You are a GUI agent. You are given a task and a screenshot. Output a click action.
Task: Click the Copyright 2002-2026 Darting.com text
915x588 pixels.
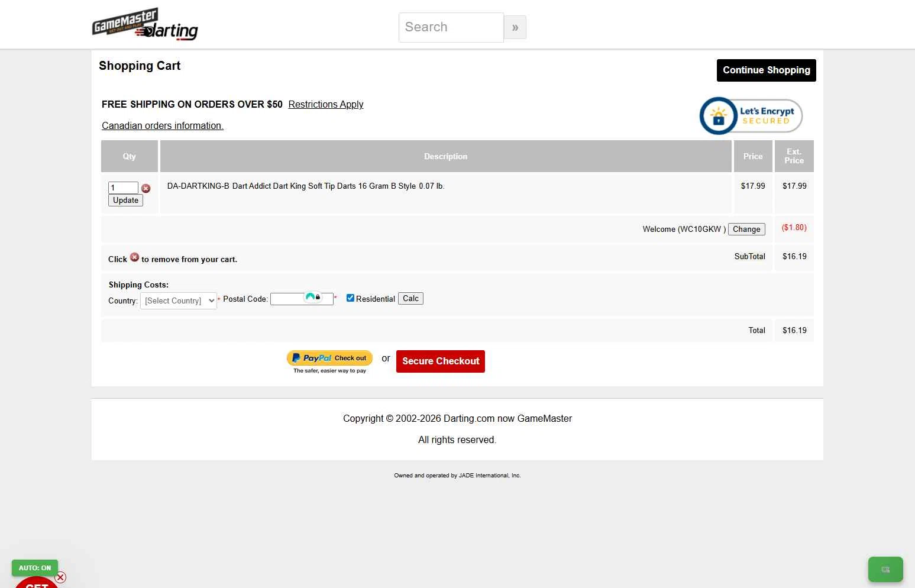pos(457,419)
